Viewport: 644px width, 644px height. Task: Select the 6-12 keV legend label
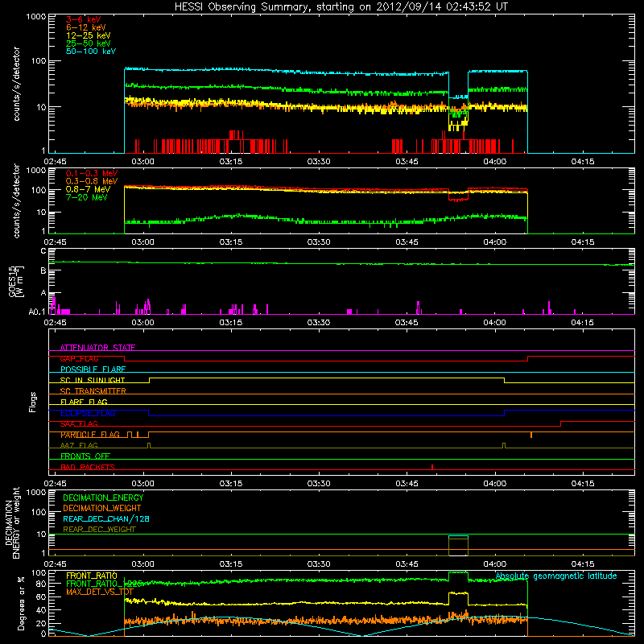[86, 27]
